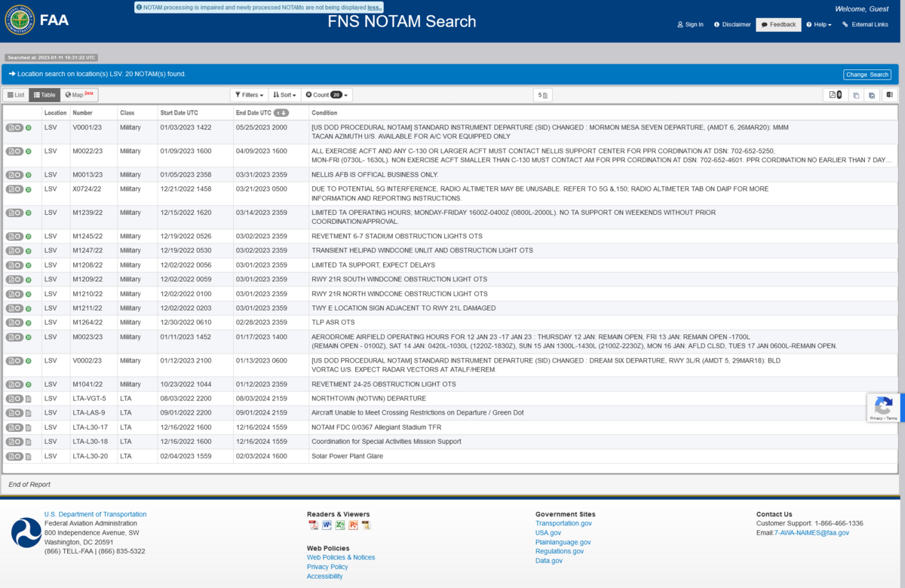Toggle the selection pill for M0022/23 row

[x=14, y=152]
